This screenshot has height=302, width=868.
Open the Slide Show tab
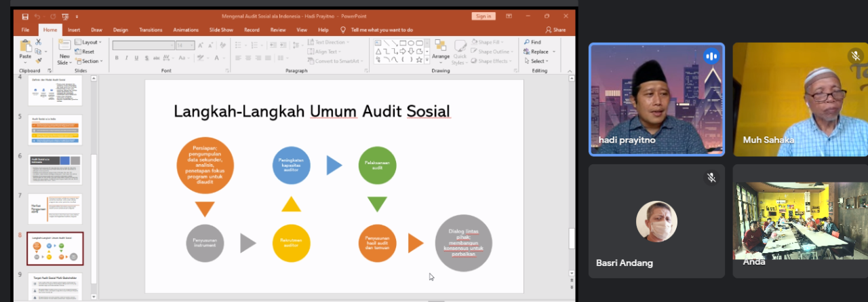tap(221, 30)
